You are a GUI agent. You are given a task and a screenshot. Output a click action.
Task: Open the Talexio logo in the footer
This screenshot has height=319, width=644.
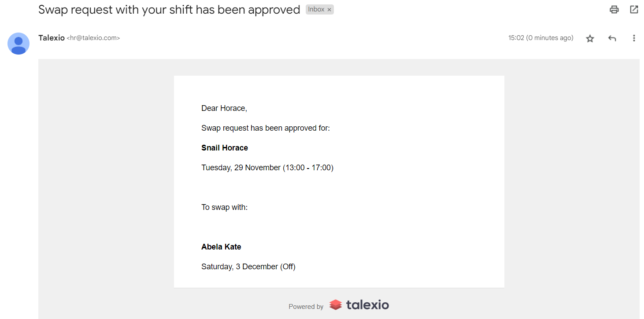coord(359,304)
